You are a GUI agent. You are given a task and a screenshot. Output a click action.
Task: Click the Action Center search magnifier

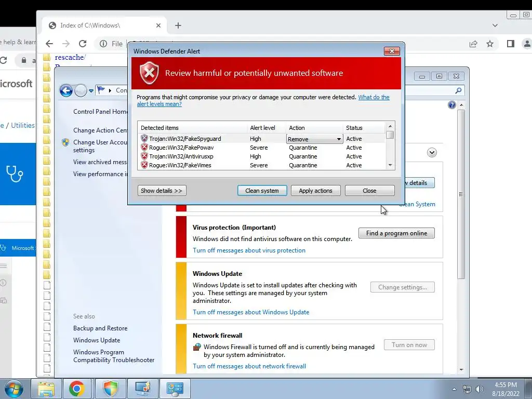[x=458, y=90]
